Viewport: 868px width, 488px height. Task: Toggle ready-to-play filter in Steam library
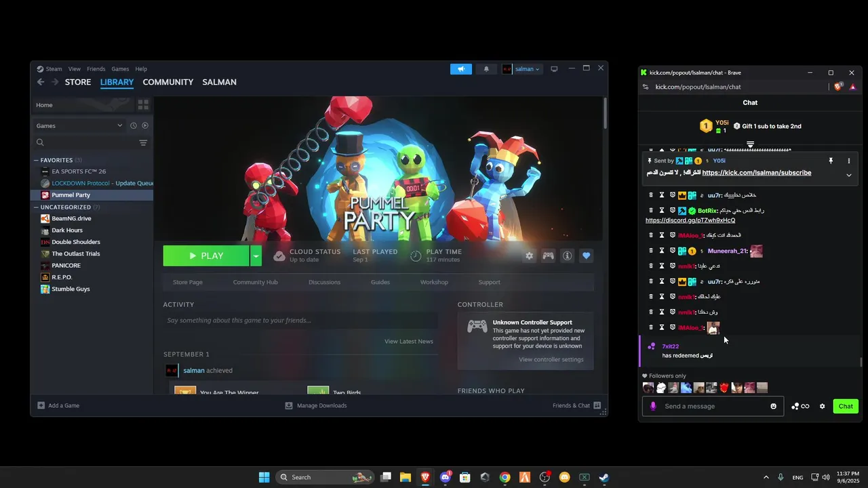click(145, 125)
